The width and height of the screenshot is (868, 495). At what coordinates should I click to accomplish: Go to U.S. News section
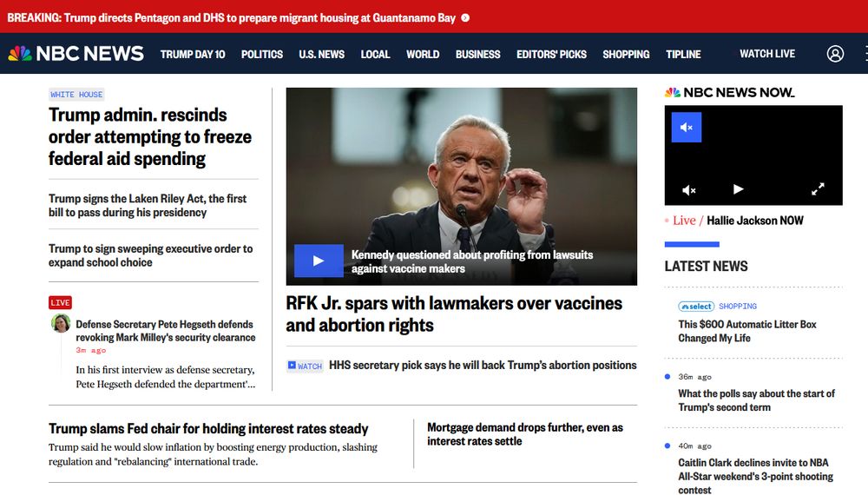[322, 54]
